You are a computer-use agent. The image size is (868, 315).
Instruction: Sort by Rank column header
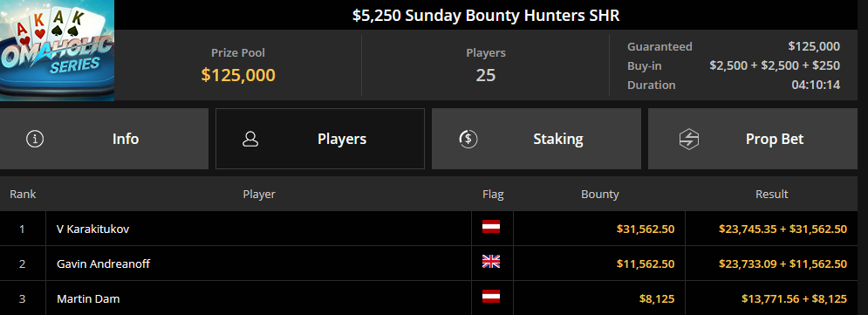tap(23, 195)
